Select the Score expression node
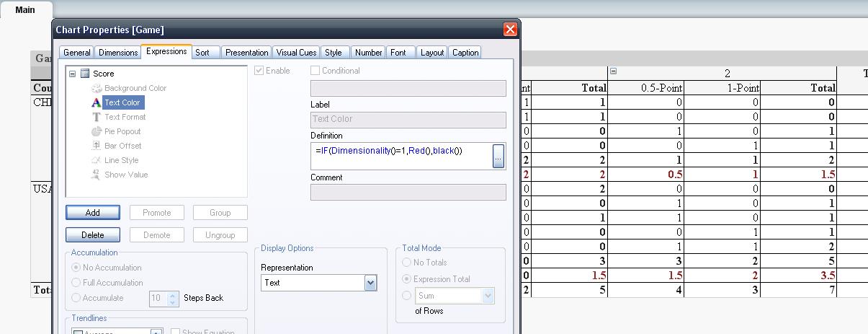868x334 pixels. [103, 74]
